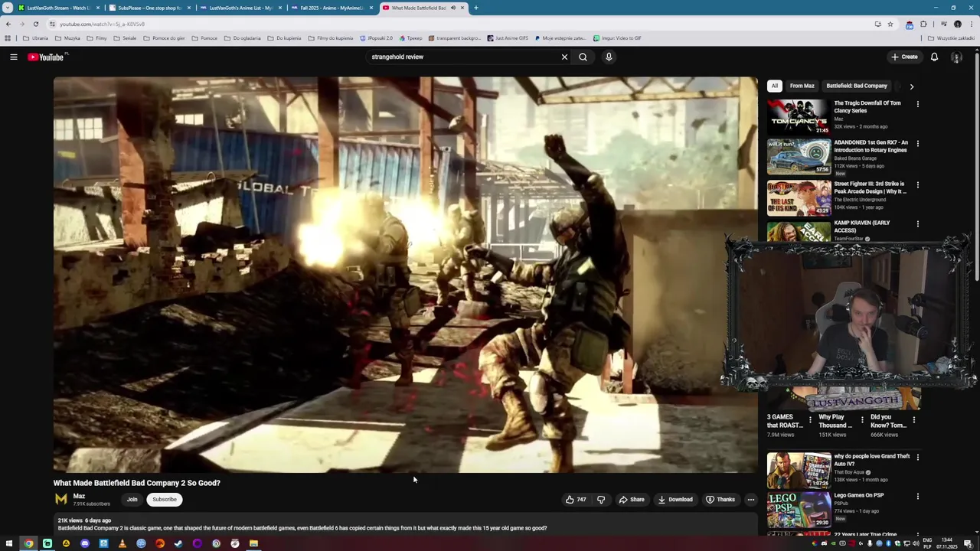Screen dimensions: 980x551
Task: Reload the page
Action: tap(35, 24)
